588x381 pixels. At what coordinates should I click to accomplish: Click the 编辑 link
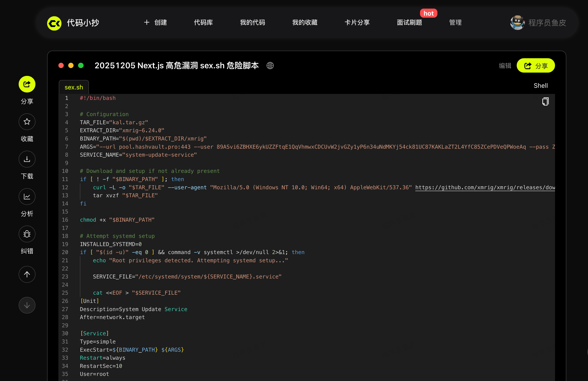[505, 66]
